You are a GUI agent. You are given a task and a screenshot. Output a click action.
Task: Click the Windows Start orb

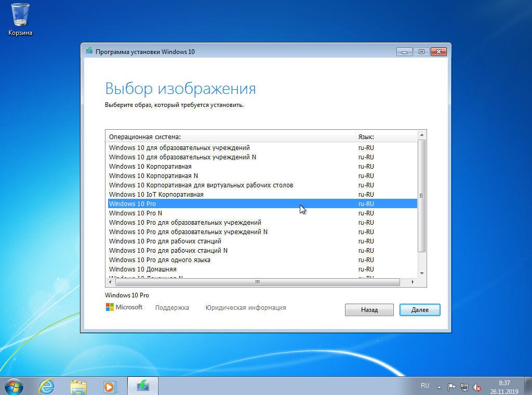14,387
